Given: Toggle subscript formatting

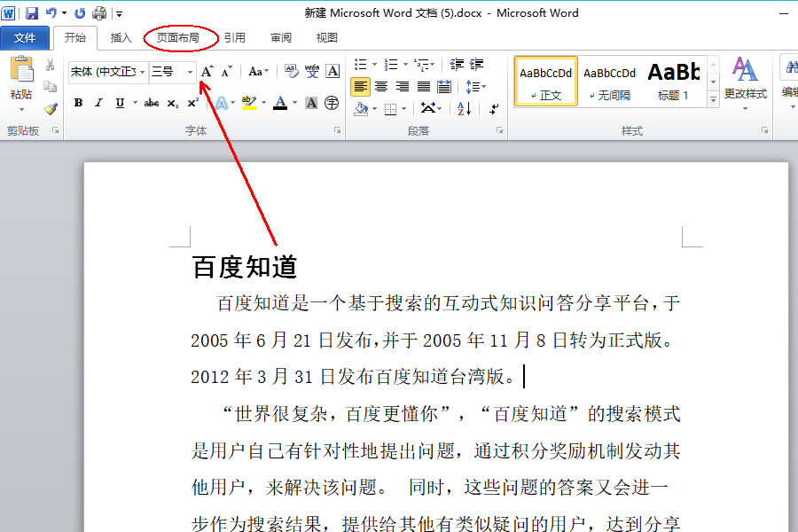Looking at the screenshot, I should tap(173, 103).
